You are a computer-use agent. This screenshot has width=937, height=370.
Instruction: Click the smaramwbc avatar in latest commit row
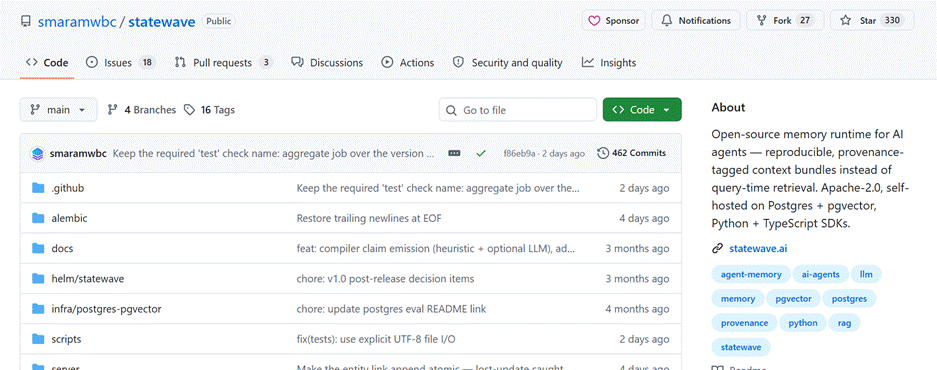coord(38,153)
